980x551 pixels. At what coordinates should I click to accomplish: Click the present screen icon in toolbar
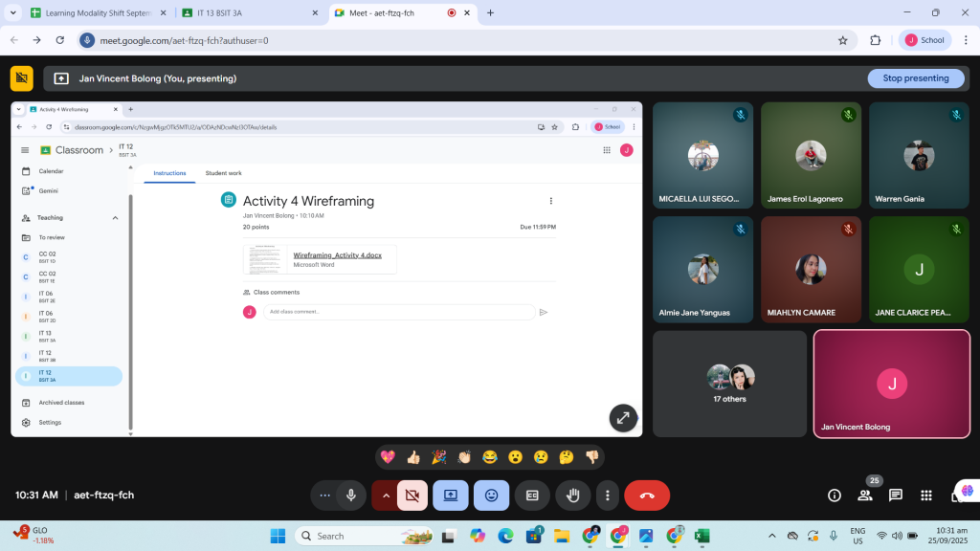[451, 496]
